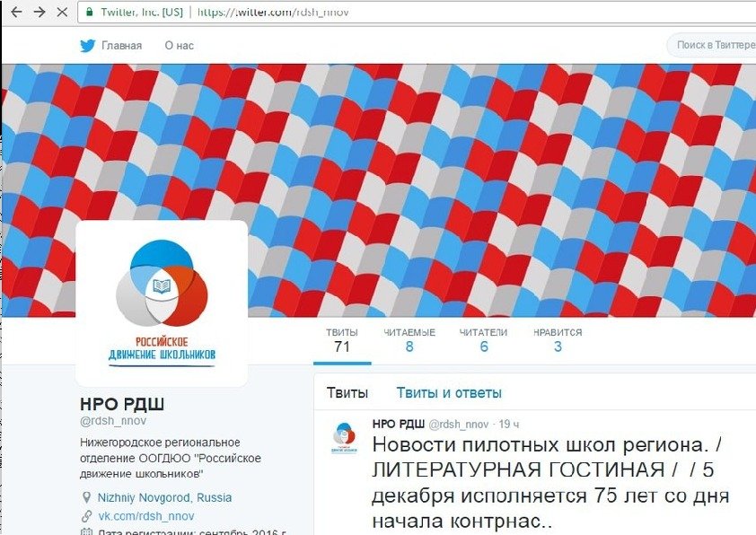Select the Твиты count tab
This screenshot has width=756, height=535.
(x=342, y=341)
